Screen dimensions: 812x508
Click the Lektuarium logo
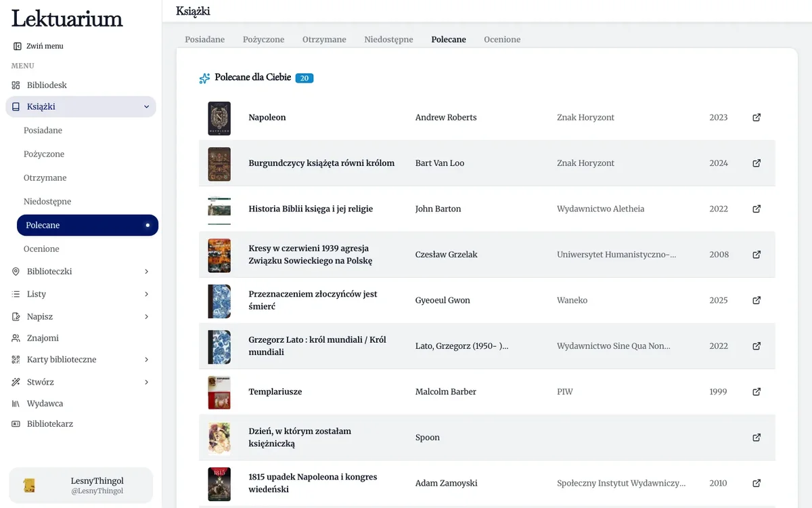(67, 18)
